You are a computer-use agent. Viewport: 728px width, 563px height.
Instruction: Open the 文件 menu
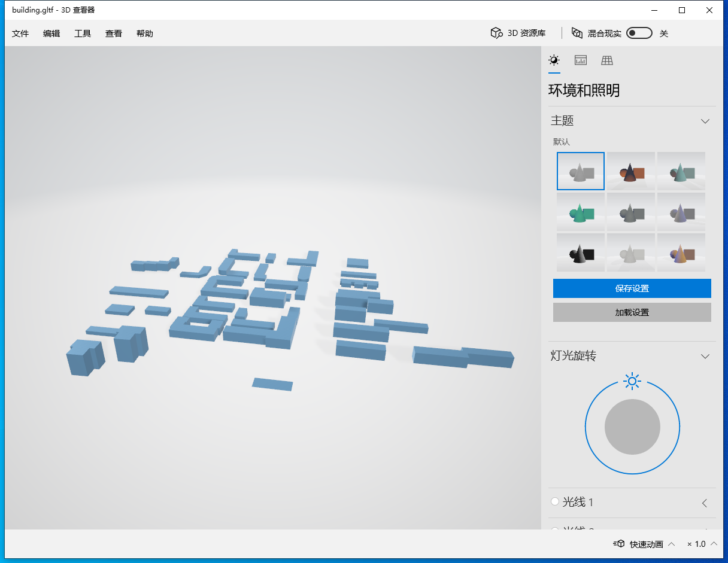tap(20, 34)
